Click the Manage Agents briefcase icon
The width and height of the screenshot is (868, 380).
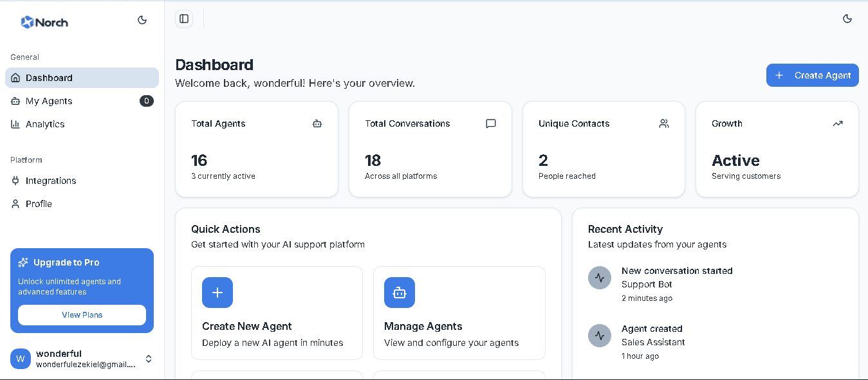(400, 293)
